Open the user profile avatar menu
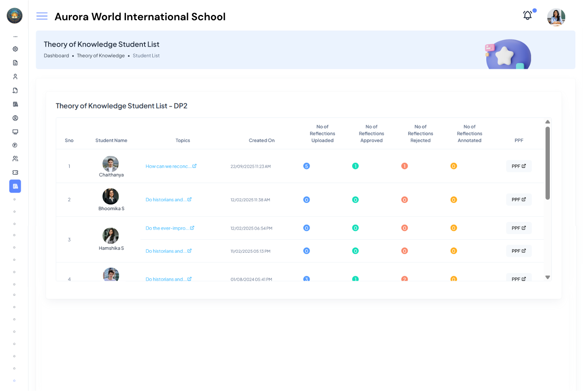The height and width of the screenshot is (392, 583). [556, 17]
